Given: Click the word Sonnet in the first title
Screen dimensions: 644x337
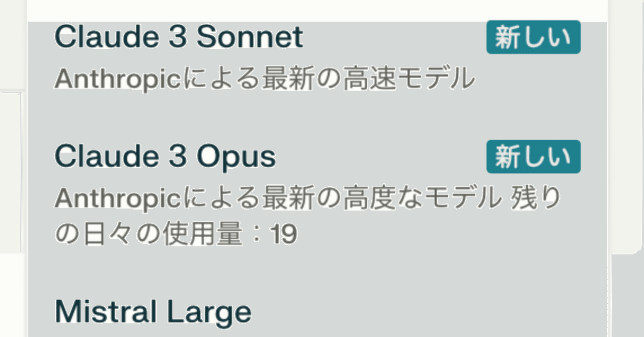Looking at the screenshot, I should pos(249,37).
